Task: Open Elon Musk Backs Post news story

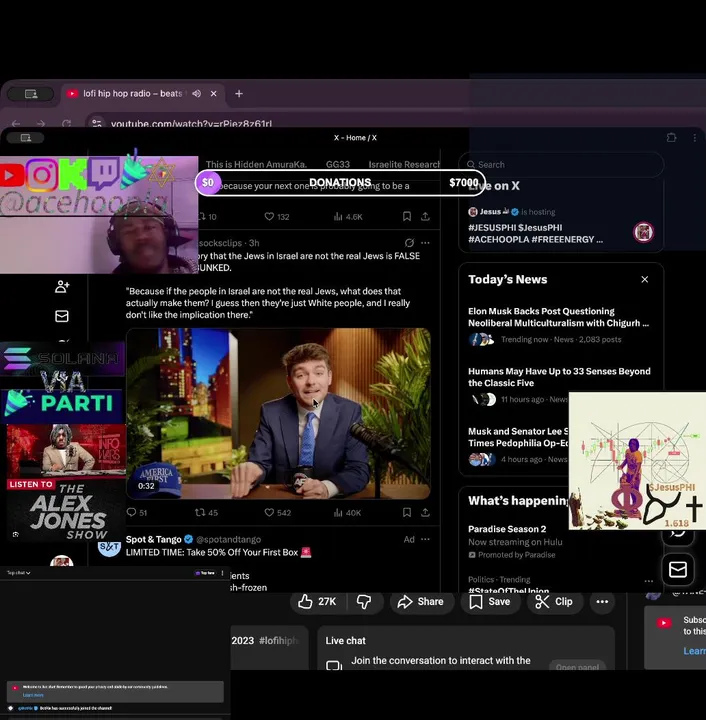Action: pyautogui.click(x=559, y=325)
